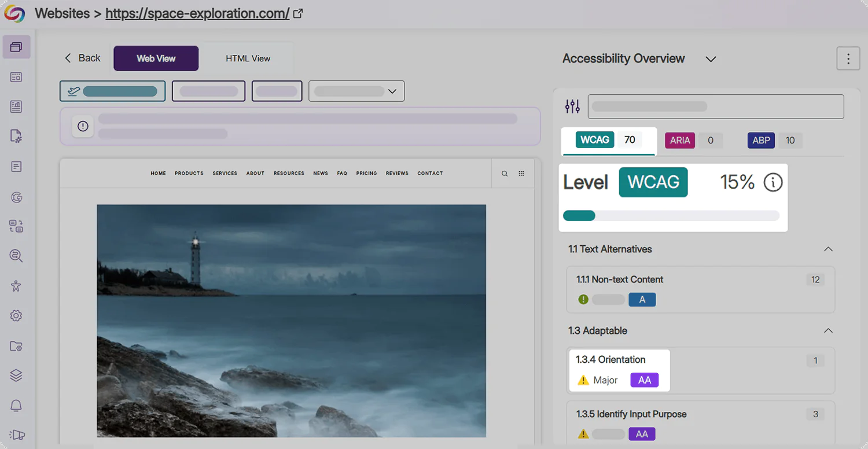868x449 pixels.
Task: Click the count 3 on Identify Input Purpose
Action: pyautogui.click(x=815, y=414)
